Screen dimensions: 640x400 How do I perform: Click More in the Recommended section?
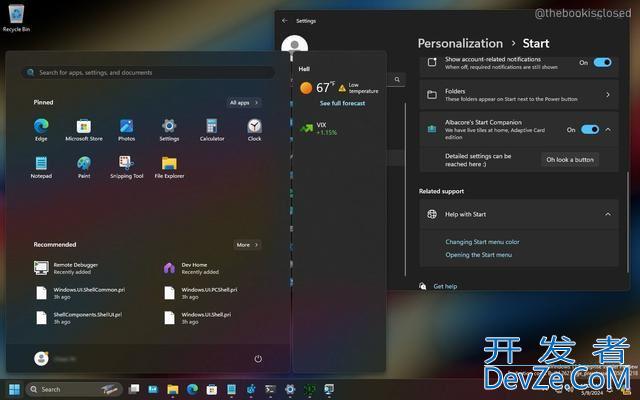pyautogui.click(x=247, y=245)
